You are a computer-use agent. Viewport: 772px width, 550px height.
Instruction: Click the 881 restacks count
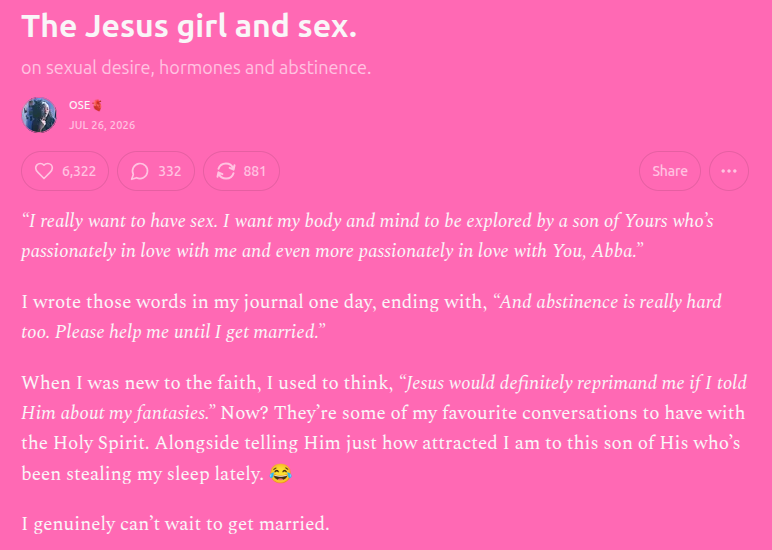(x=255, y=171)
